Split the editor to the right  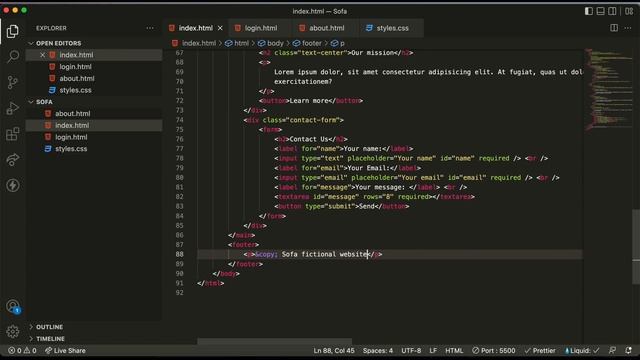[x=614, y=28]
